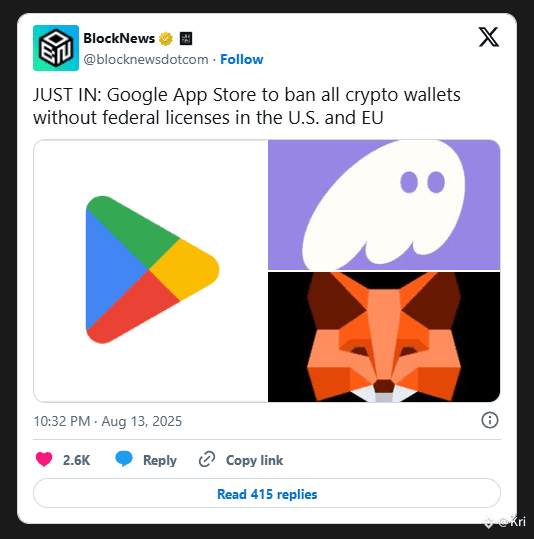Like the tweet with the heart icon
534x539 pixels.
[44, 460]
